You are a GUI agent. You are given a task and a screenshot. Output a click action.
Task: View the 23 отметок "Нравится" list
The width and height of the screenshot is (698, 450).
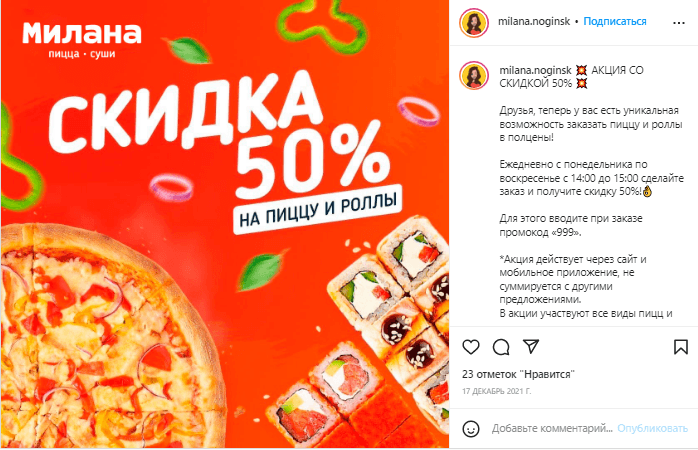518,374
